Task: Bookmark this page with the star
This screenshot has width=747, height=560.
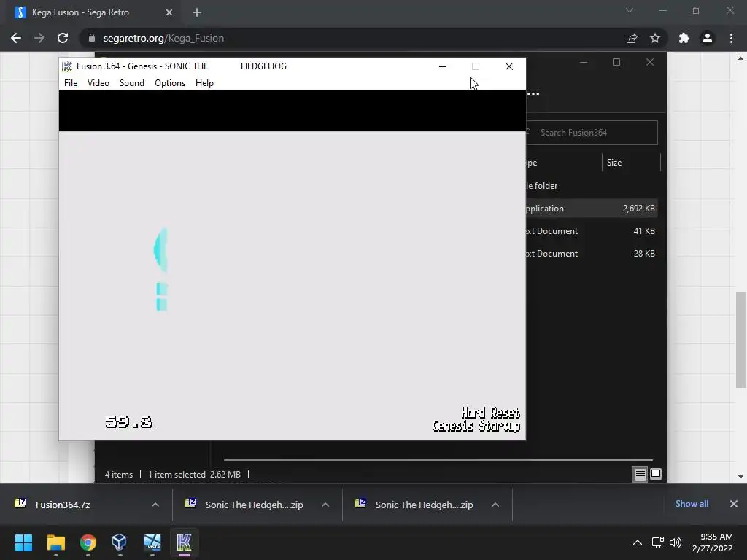Action: coord(655,38)
